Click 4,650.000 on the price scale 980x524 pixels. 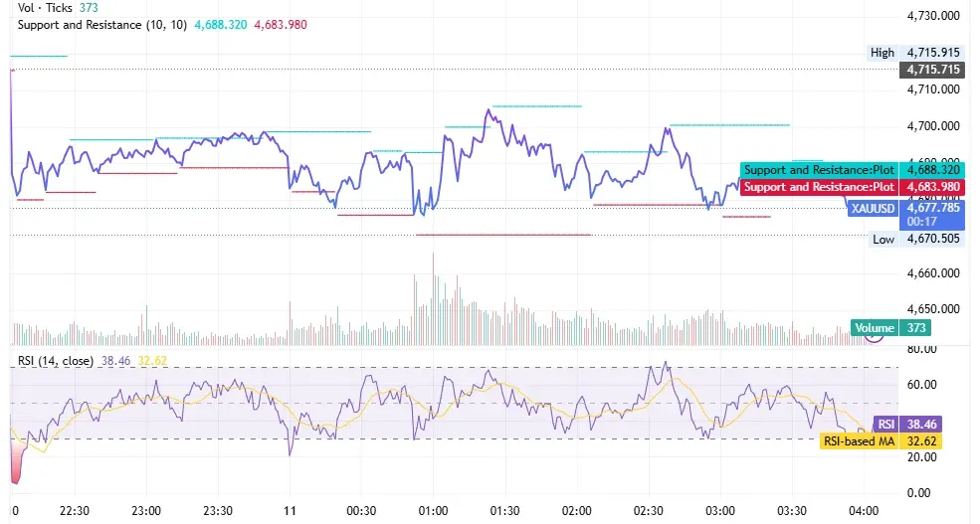[933, 309]
